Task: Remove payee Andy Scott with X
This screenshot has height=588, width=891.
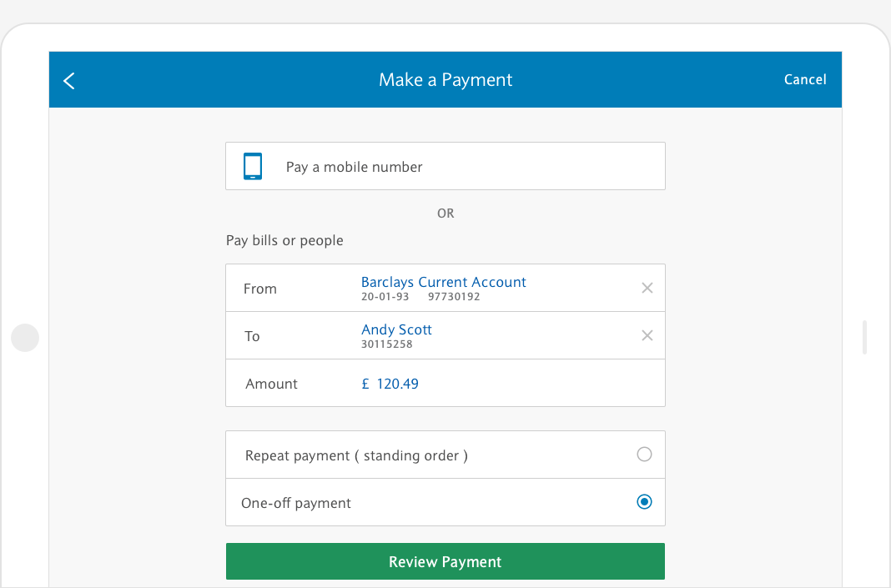Action: coord(647,336)
